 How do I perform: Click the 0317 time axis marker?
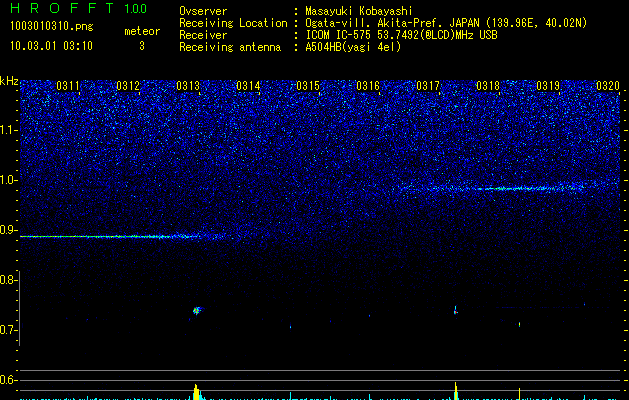click(x=428, y=85)
